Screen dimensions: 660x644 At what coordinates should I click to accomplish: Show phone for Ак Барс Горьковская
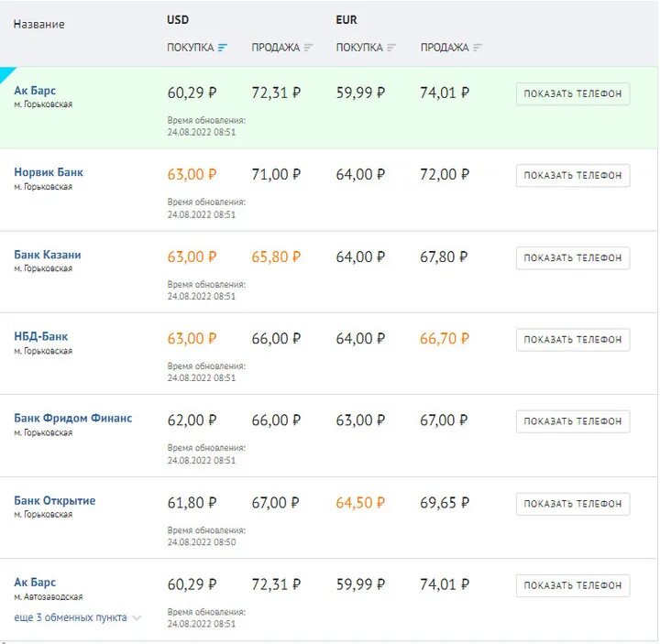[573, 93]
